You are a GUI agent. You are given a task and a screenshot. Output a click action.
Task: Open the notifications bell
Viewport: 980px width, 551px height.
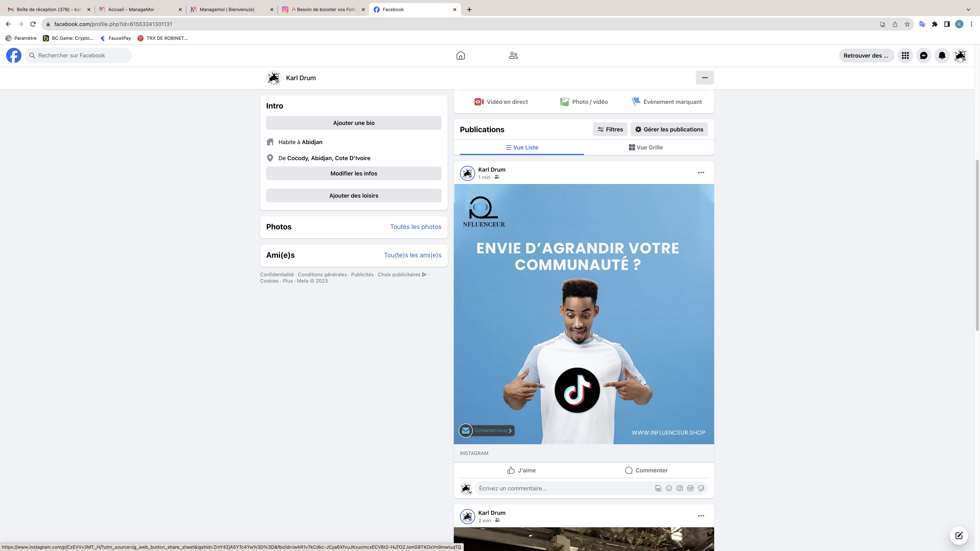942,55
